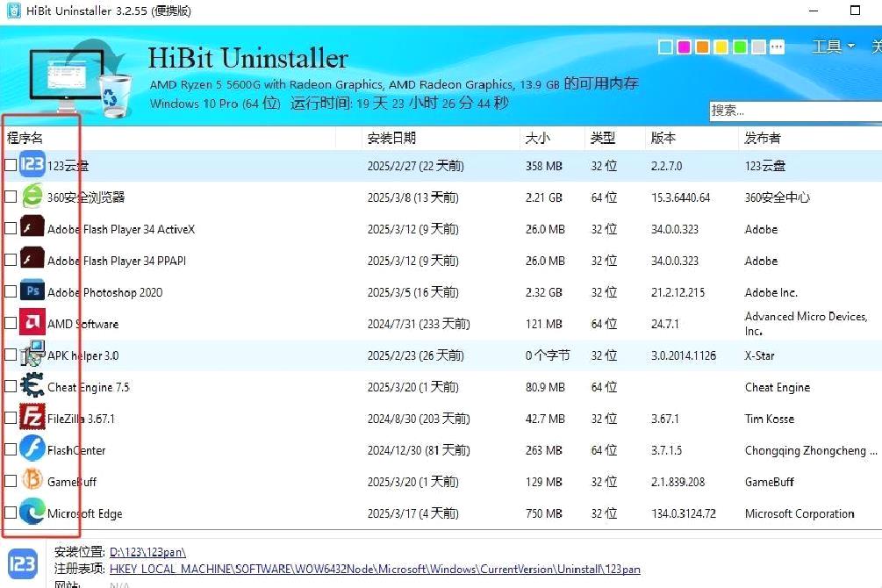Click the large 123 icon in details panel
The width and height of the screenshot is (882, 588).
[x=23, y=563]
